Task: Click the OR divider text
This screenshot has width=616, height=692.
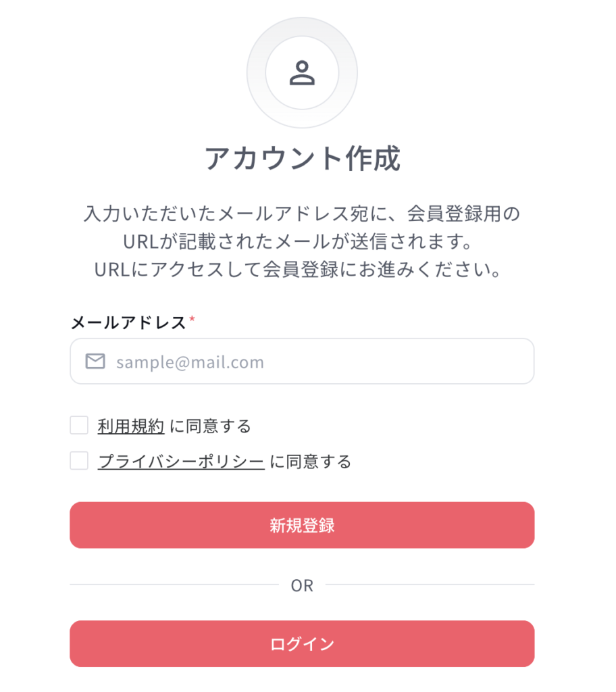Action: (302, 586)
